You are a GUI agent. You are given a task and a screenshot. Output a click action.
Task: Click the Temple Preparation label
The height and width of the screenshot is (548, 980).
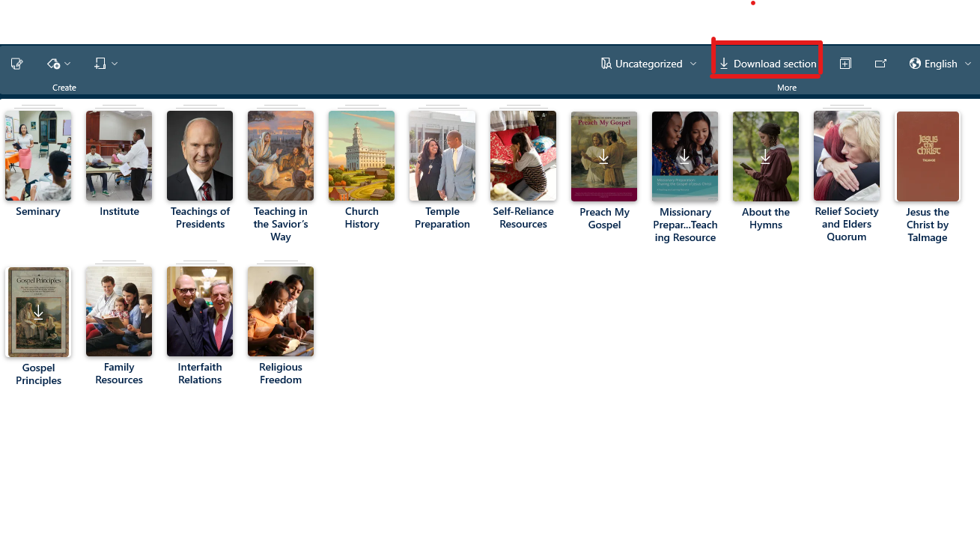click(442, 218)
